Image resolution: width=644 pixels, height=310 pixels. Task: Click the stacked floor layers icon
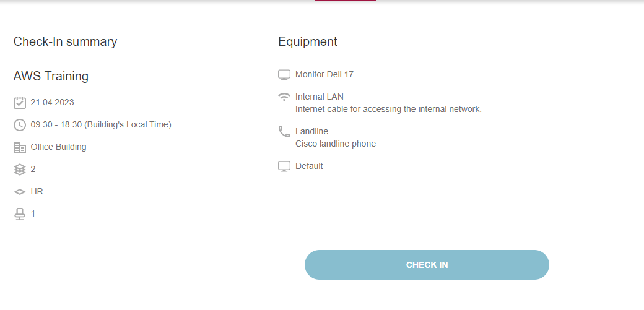20,170
